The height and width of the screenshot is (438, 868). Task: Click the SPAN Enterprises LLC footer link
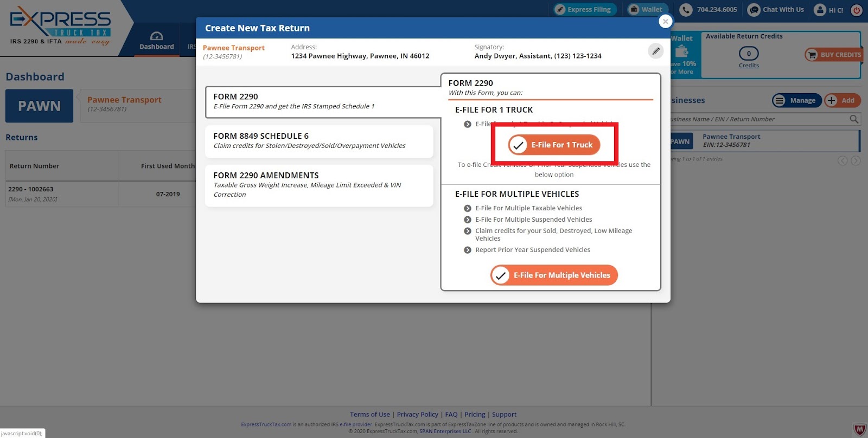(445, 431)
